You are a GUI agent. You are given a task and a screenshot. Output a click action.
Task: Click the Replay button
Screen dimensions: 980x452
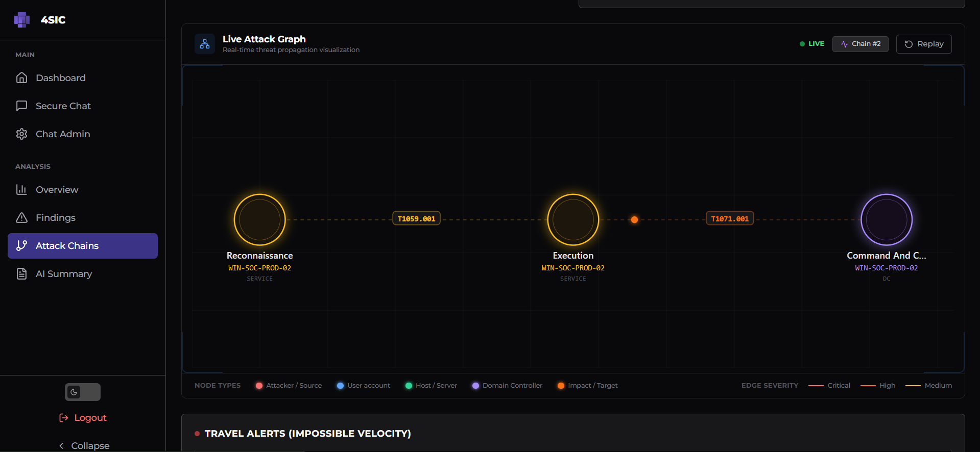tap(924, 44)
